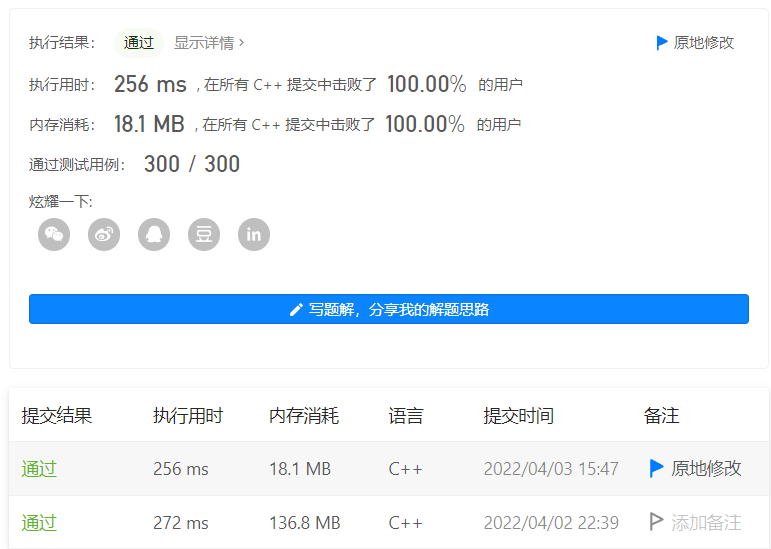Click 执行用时 column header
This screenshot has height=549, width=771.
coord(188,416)
